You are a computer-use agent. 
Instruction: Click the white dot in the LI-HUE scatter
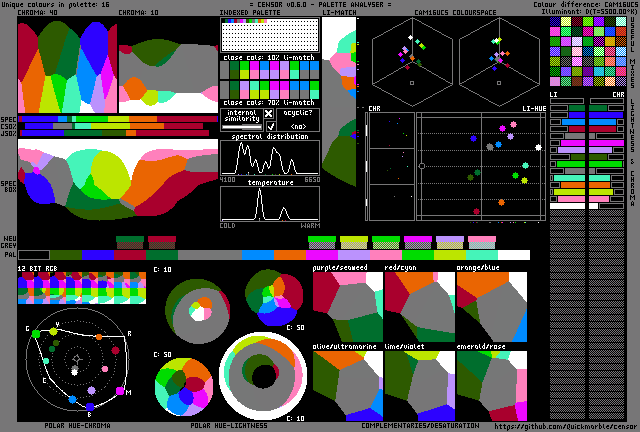(538, 147)
